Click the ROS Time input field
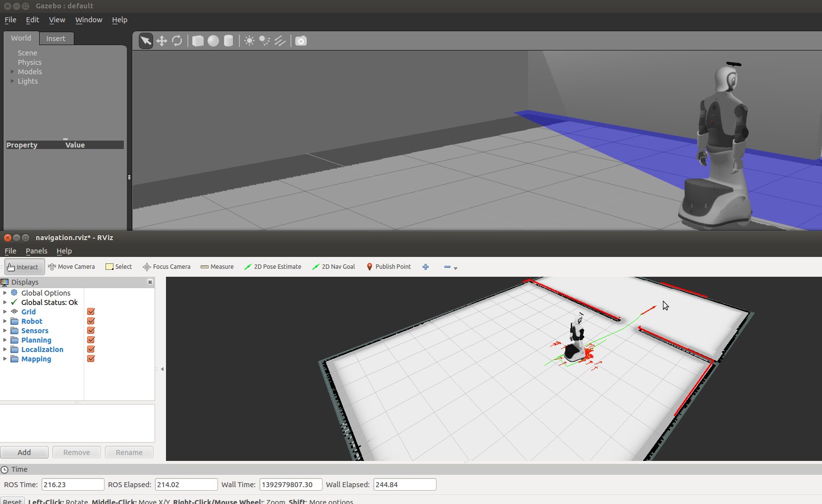 click(73, 485)
